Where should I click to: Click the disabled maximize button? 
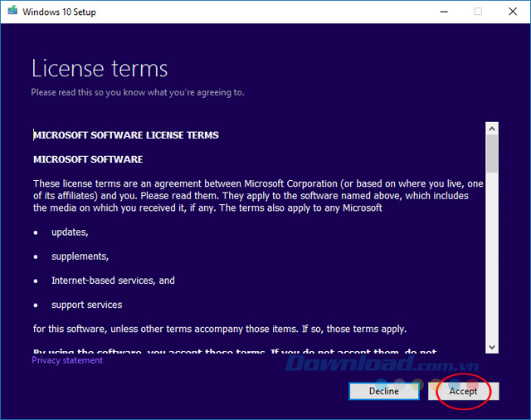point(478,12)
